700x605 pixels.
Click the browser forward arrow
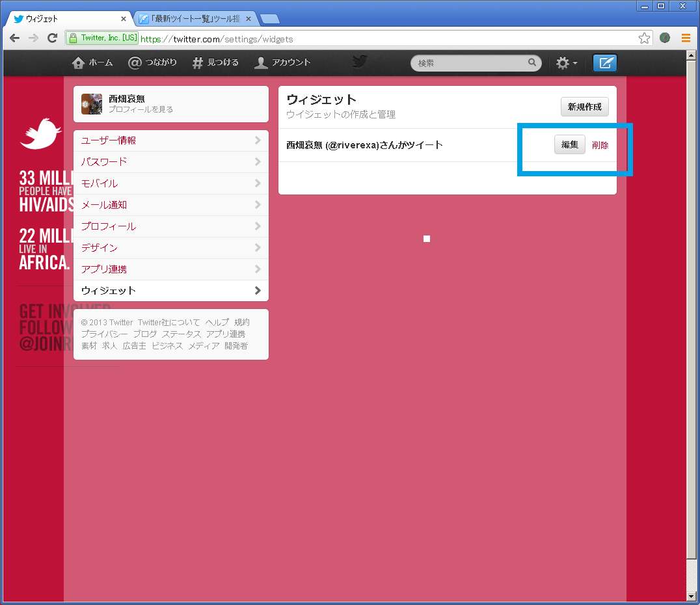(x=33, y=38)
